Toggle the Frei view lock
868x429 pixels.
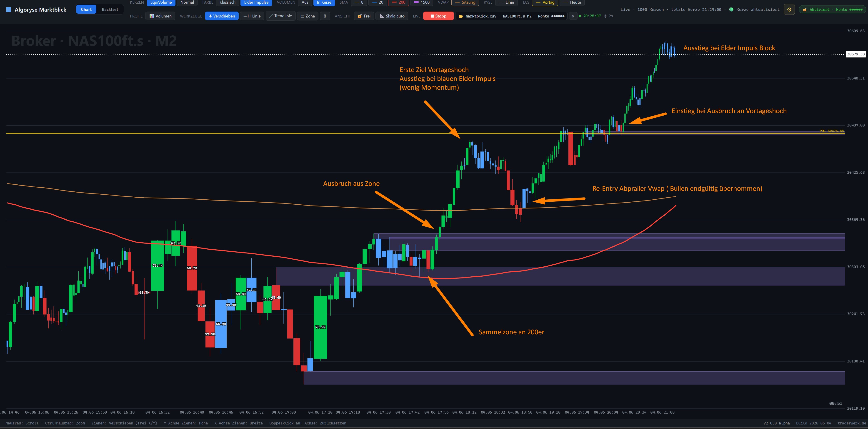pyautogui.click(x=364, y=16)
